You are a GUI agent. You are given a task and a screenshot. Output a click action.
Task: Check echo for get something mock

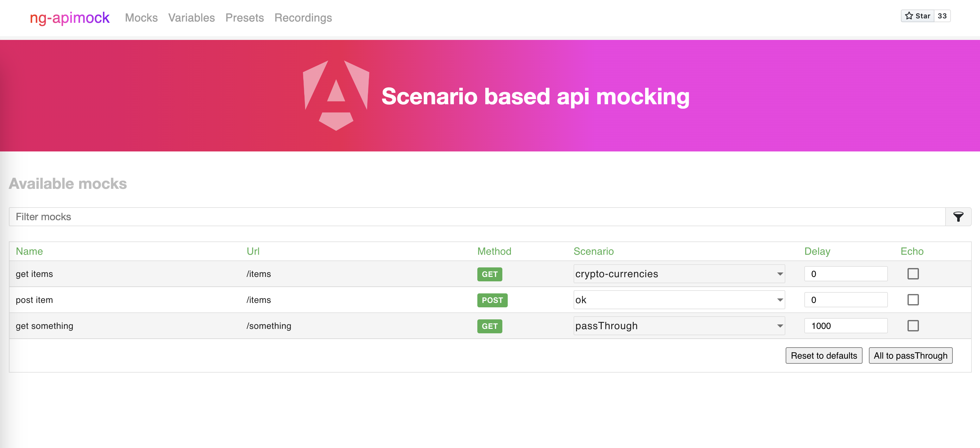click(913, 325)
